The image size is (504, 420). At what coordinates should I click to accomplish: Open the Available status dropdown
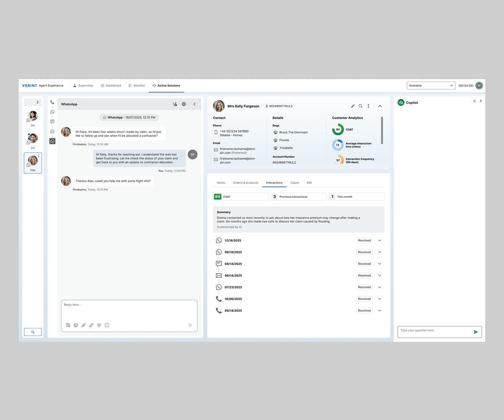click(431, 86)
